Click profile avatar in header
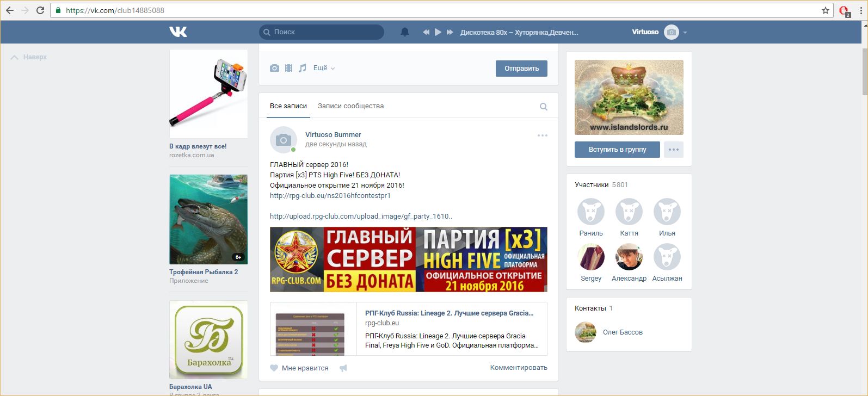The height and width of the screenshot is (396, 868). (672, 32)
